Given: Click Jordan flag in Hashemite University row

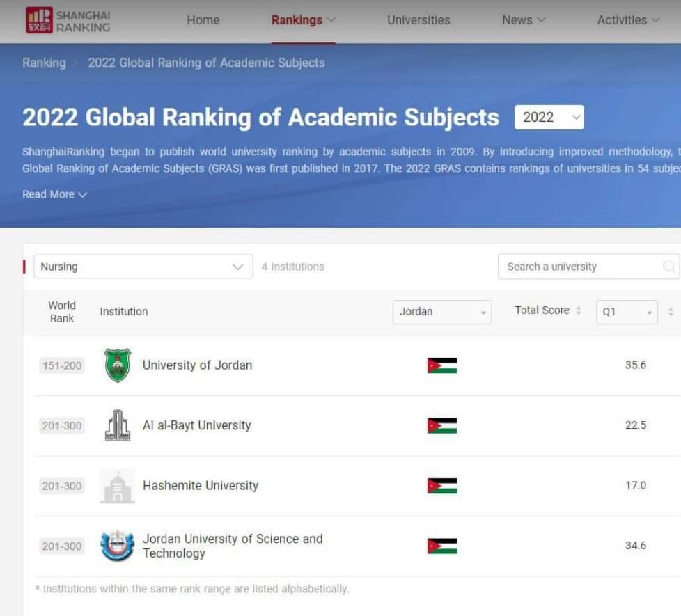Looking at the screenshot, I should pos(441,486).
